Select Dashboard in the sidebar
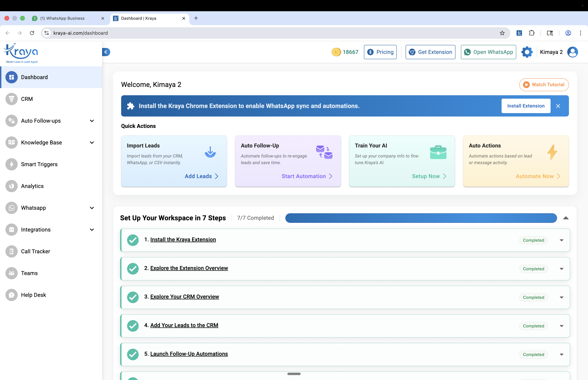588x380 pixels. [34, 77]
